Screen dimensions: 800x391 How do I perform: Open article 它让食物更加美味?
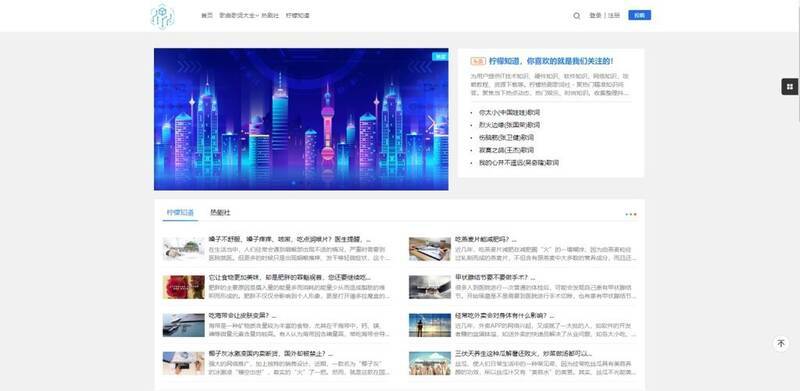tap(289, 278)
